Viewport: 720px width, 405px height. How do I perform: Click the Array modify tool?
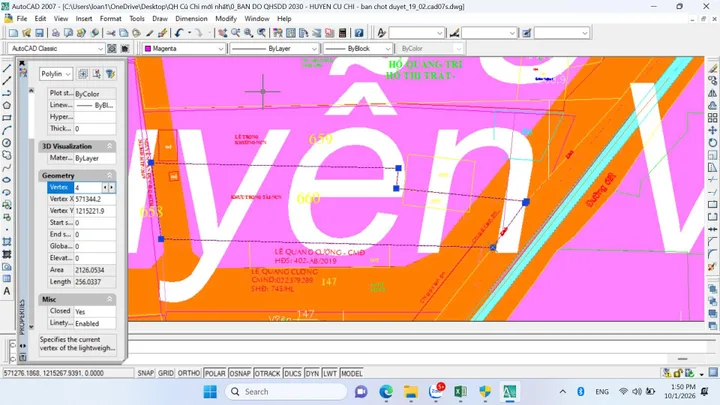pos(712,118)
